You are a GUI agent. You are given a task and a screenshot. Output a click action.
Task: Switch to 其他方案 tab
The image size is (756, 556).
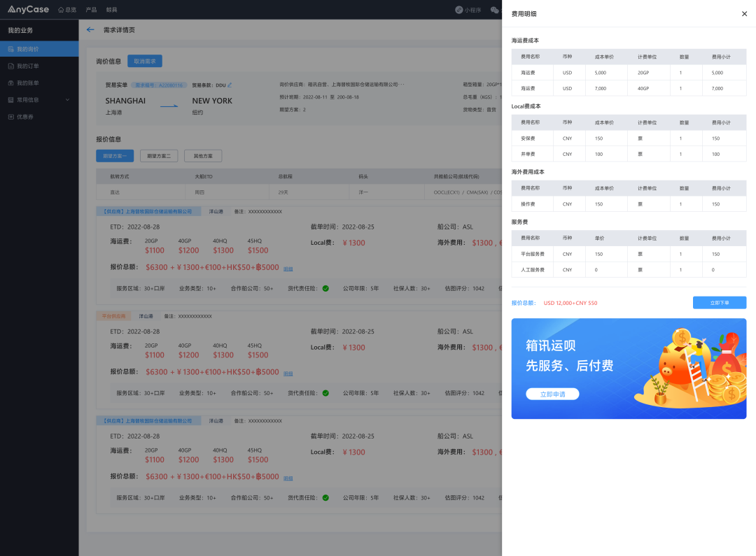pos(203,156)
